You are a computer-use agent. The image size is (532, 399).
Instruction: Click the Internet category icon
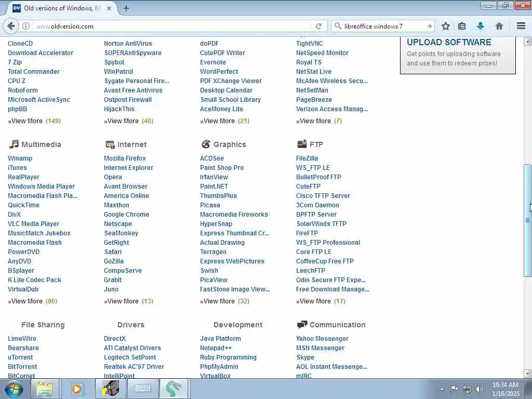(110, 144)
